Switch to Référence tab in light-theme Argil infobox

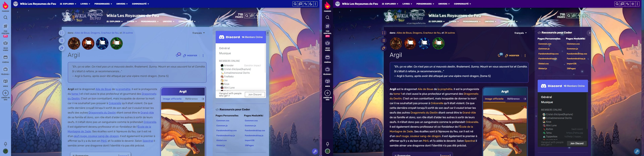pyautogui.click(x=191, y=99)
